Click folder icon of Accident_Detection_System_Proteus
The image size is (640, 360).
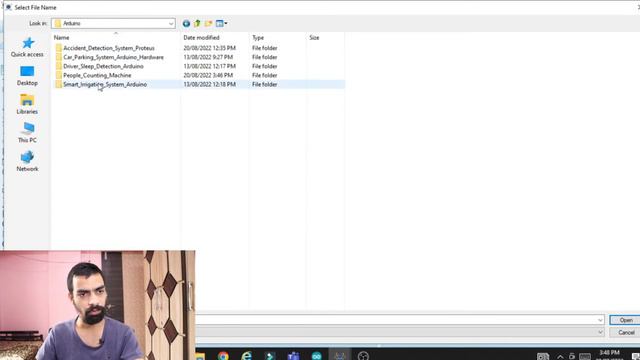58,48
